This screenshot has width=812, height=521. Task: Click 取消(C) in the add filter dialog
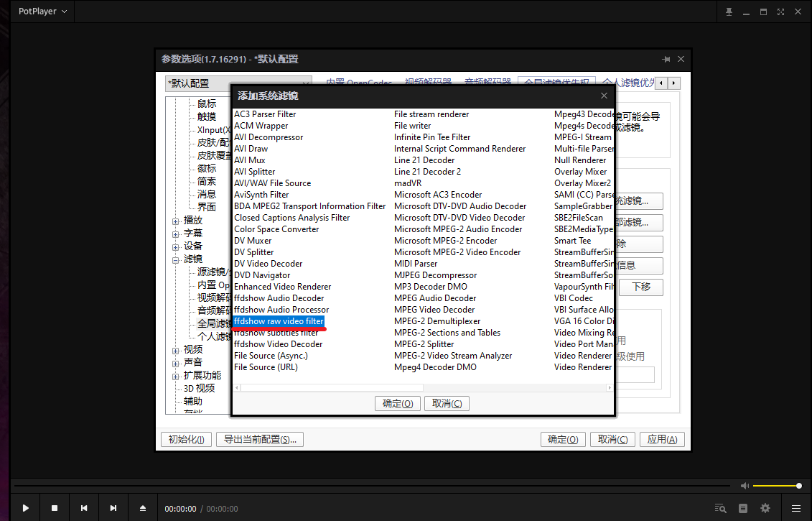pos(447,403)
